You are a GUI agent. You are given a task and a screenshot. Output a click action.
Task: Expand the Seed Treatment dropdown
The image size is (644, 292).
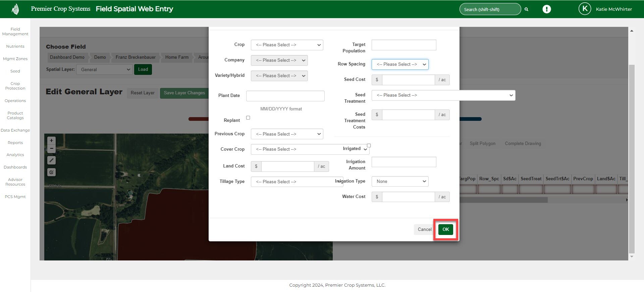443,95
